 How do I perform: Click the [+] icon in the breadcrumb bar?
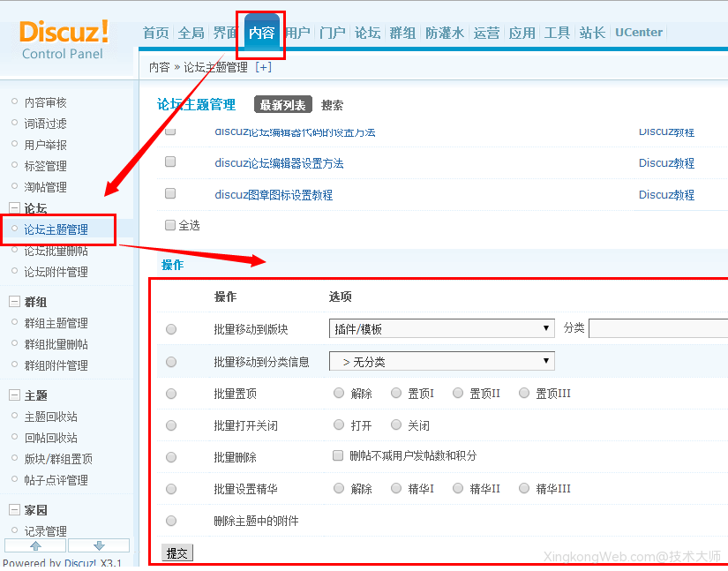[x=262, y=66]
